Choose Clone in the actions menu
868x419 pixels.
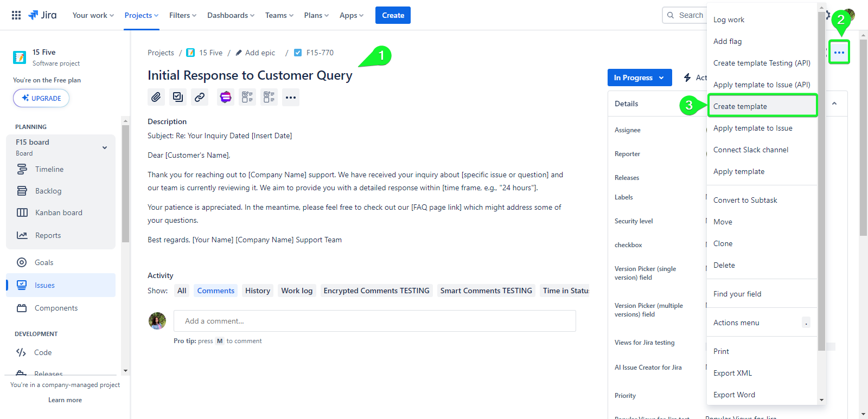coord(723,243)
